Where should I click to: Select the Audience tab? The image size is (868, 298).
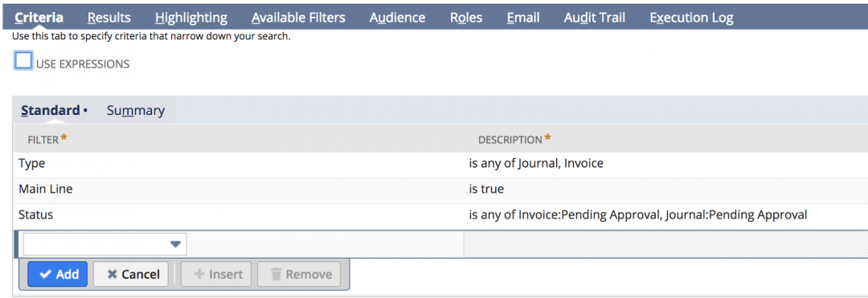[x=398, y=18]
